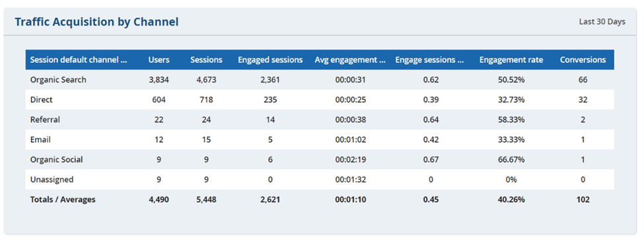Click the total conversions value 102
Image resolution: width=644 pixels, height=244 pixels.
[x=583, y=200]
